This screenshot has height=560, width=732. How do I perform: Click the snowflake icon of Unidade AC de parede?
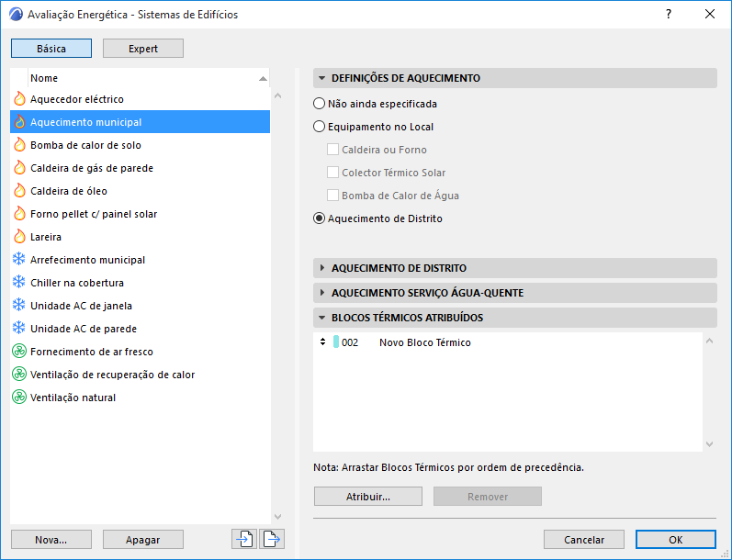(x=18, y=328)
